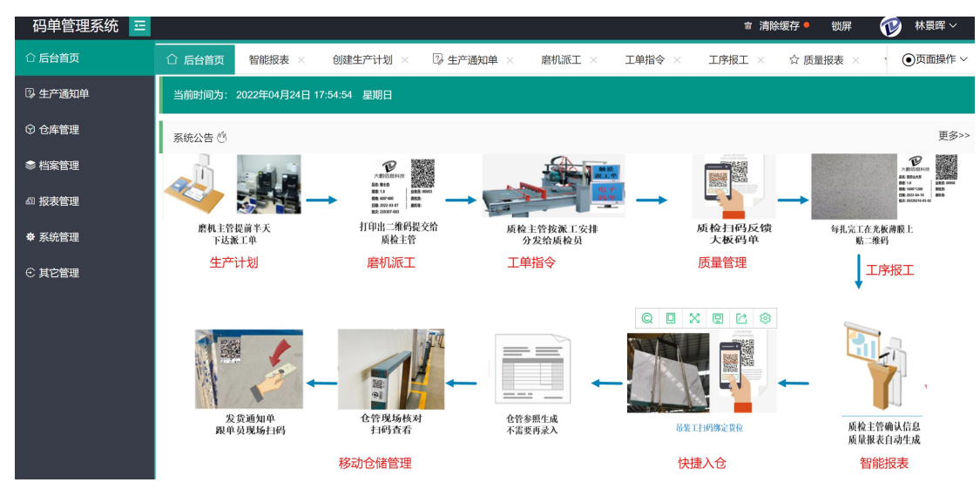Select 系统管理 in the sidebar
This screenshot has height=496, width=980.
pos(58,237)
